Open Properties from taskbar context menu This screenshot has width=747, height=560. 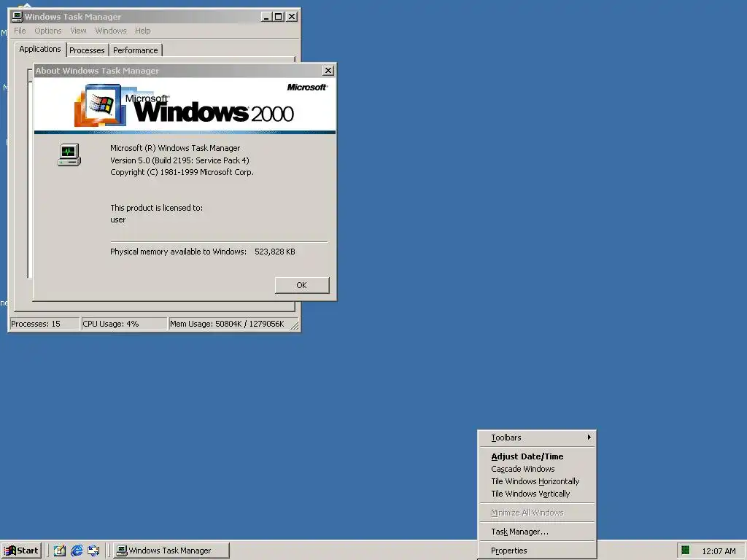(538, 551)
